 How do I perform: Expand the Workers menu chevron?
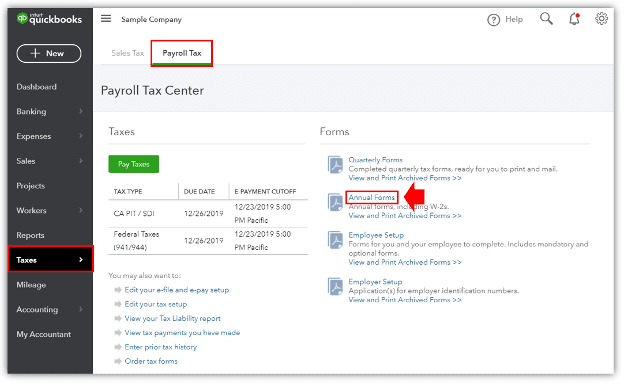[x=81, y=210]
